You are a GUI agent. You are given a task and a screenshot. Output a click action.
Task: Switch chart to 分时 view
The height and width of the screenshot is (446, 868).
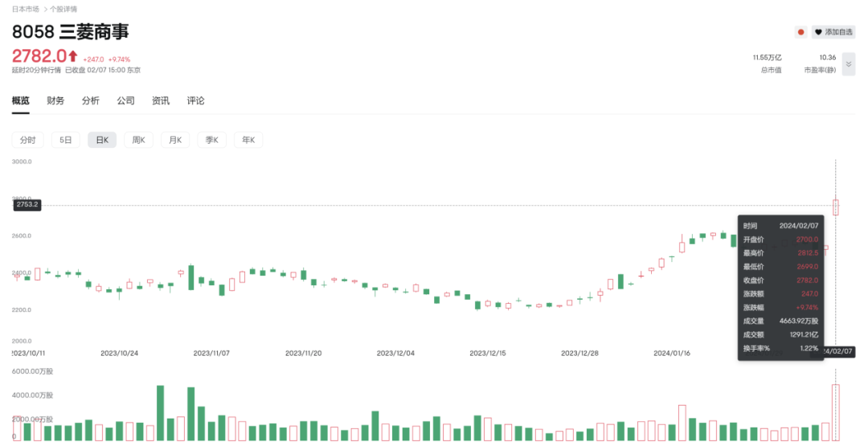tap(27, 140)
